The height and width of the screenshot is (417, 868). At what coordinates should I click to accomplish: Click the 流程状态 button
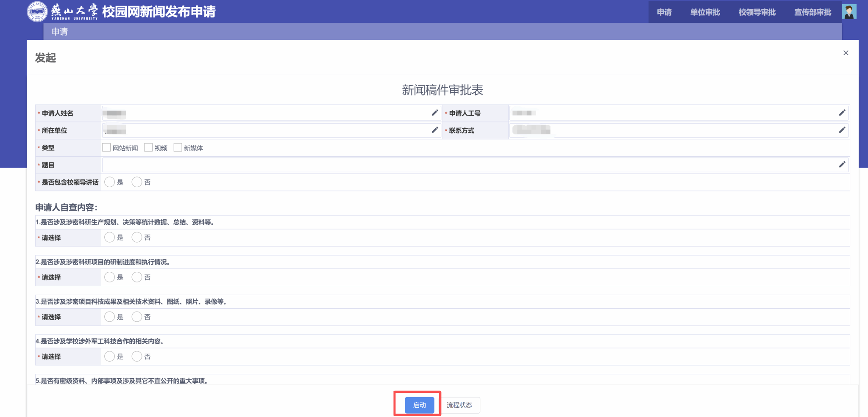click(459, 405)
